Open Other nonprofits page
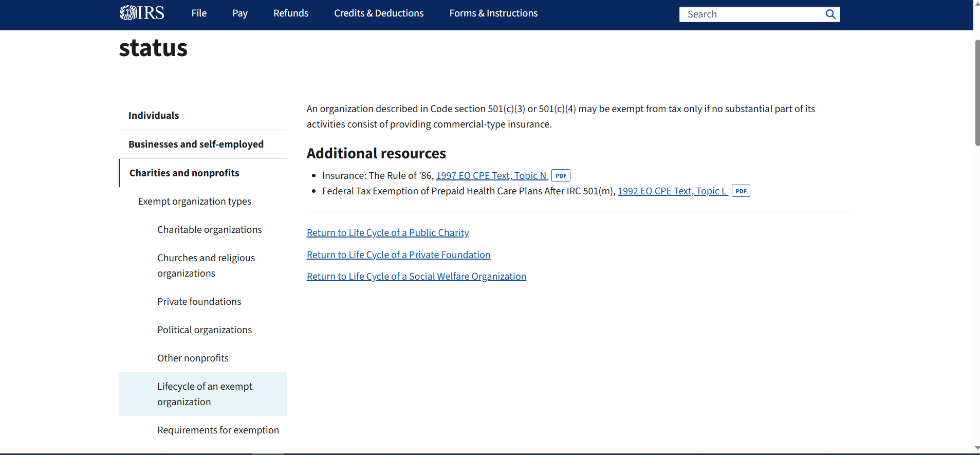This screenshot has height=455, width=980. pos(193,358)
